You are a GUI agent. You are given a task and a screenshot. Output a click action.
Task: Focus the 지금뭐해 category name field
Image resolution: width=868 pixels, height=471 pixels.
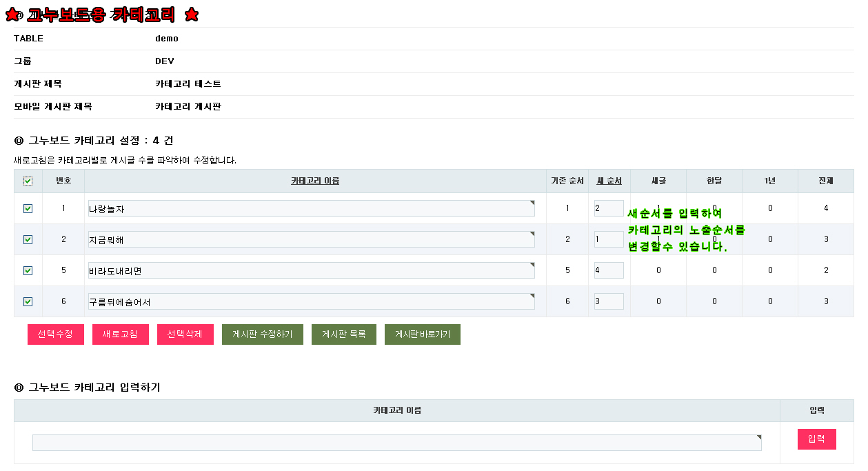click(x=311, y=239)
